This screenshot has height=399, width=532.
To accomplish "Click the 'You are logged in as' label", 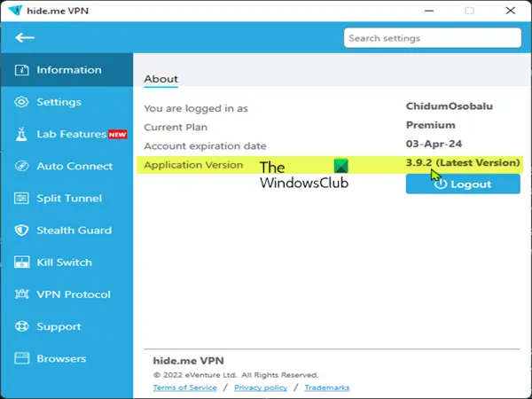I will click(x=196, y=108).
